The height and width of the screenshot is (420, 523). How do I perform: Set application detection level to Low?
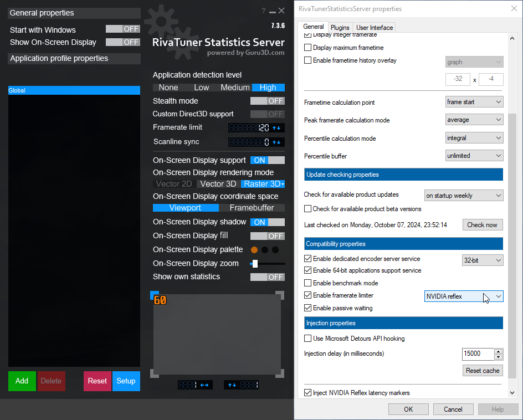tap(202, 88)
